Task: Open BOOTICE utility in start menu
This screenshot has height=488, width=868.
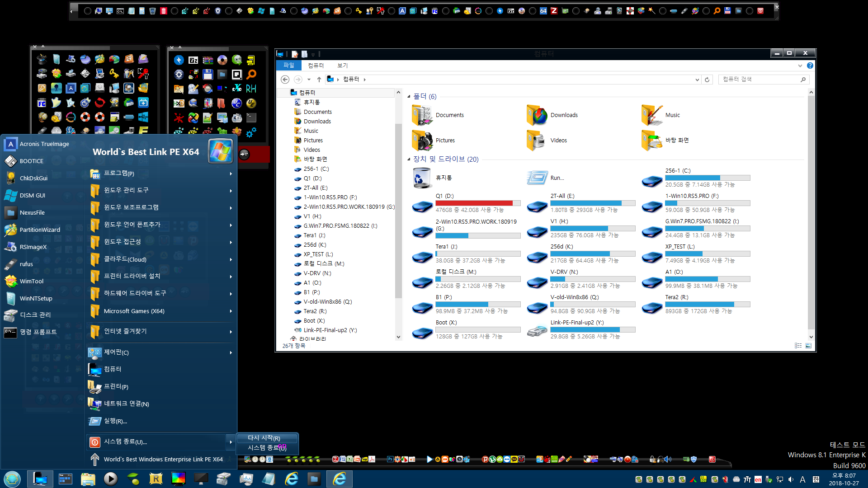Action: 24,161
